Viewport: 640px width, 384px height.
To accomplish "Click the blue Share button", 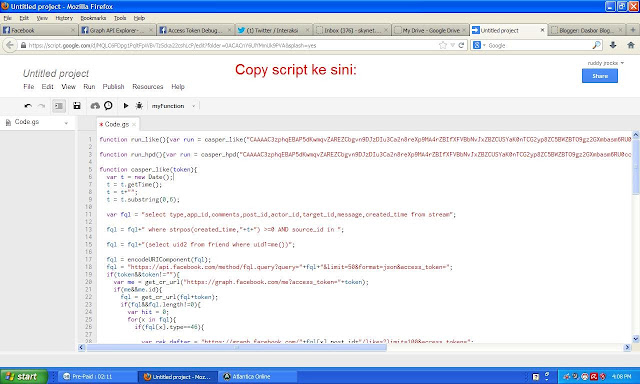I will point(600,76).
